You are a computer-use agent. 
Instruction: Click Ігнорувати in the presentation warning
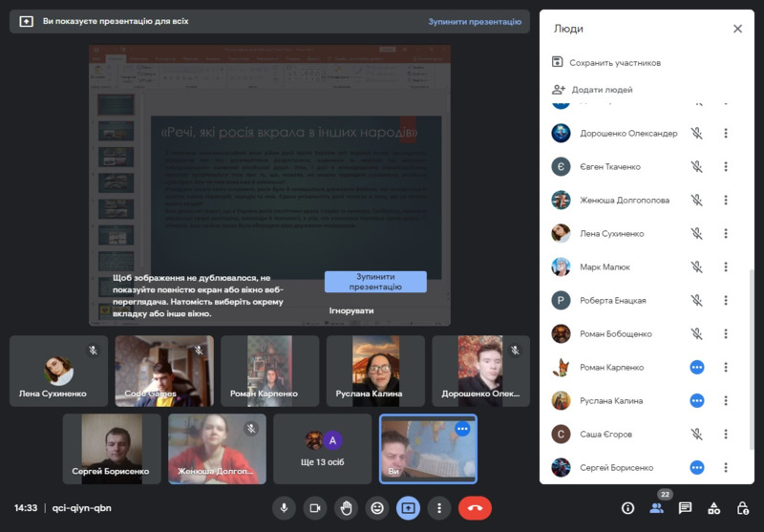[351, 311]
